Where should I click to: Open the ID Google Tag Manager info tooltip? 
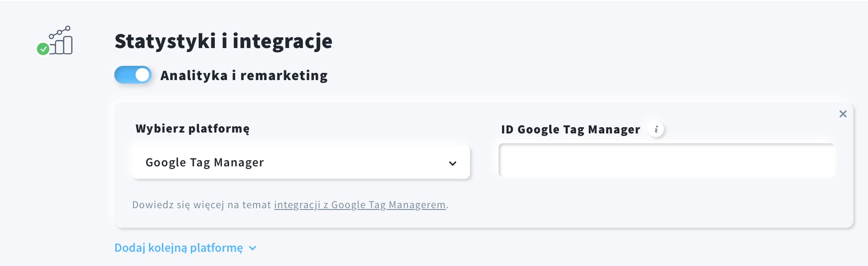coord(656,129)
